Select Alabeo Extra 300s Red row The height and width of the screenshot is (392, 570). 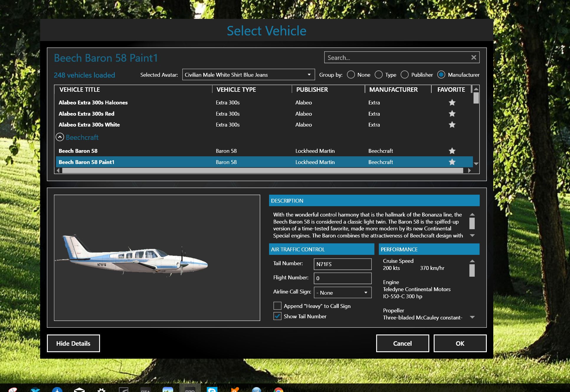(x=264, y=114)
